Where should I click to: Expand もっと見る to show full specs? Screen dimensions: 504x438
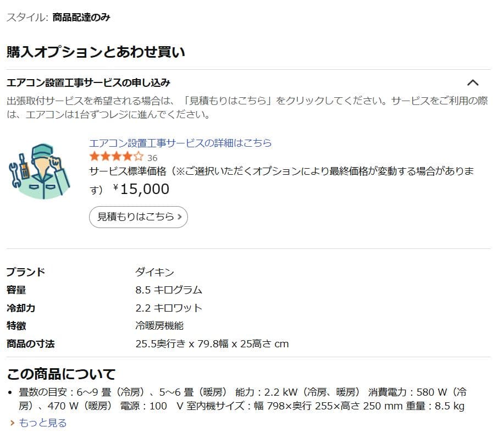[42, 423]
